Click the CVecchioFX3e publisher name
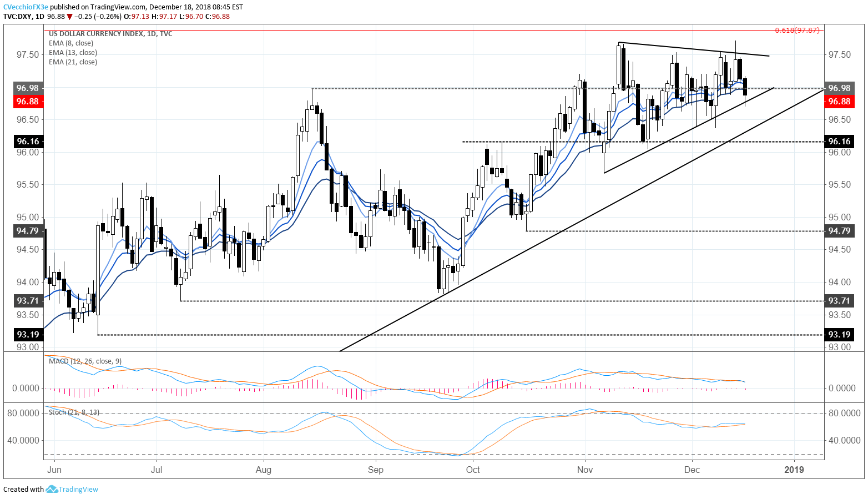Viewport: 868px width, 499px height. 26,7
